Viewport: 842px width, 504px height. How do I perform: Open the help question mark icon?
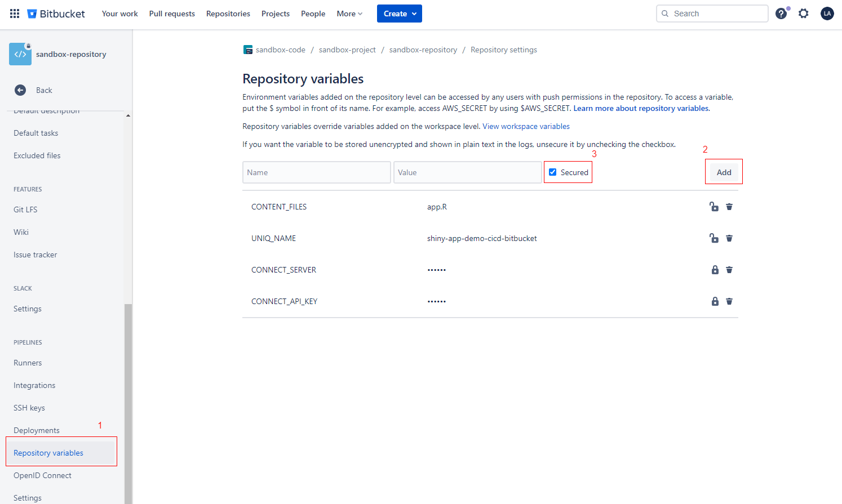coord(781,13)
